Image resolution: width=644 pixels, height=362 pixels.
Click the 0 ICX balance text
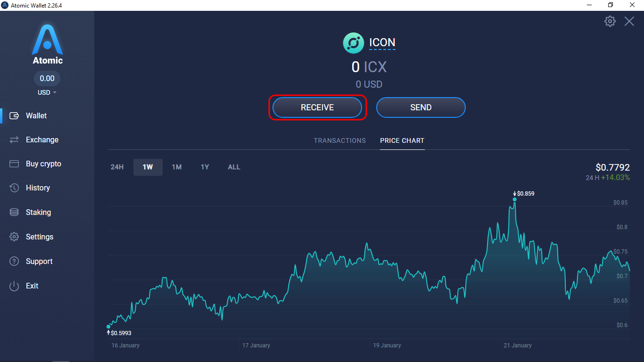pos(369,67)
